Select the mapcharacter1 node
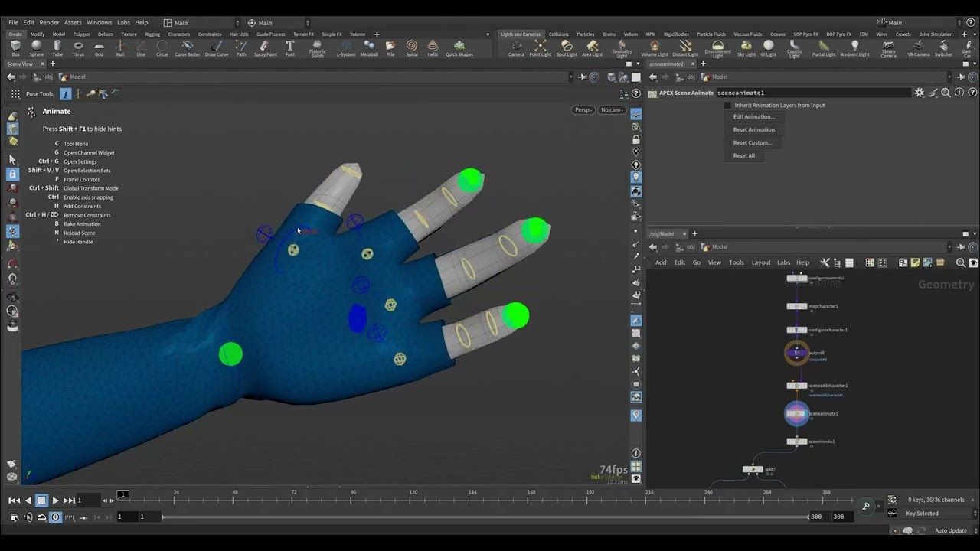980x551 pixels. pyautogui.click(x=797, y=306)
